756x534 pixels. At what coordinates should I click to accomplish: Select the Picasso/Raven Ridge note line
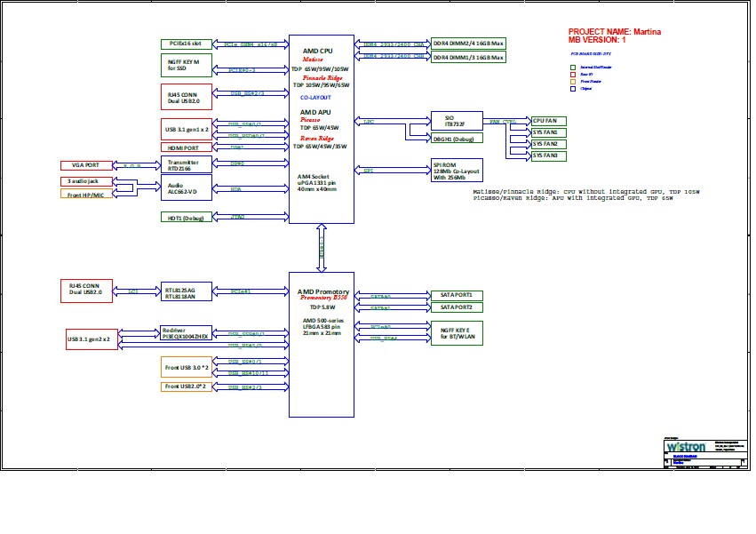573,198
